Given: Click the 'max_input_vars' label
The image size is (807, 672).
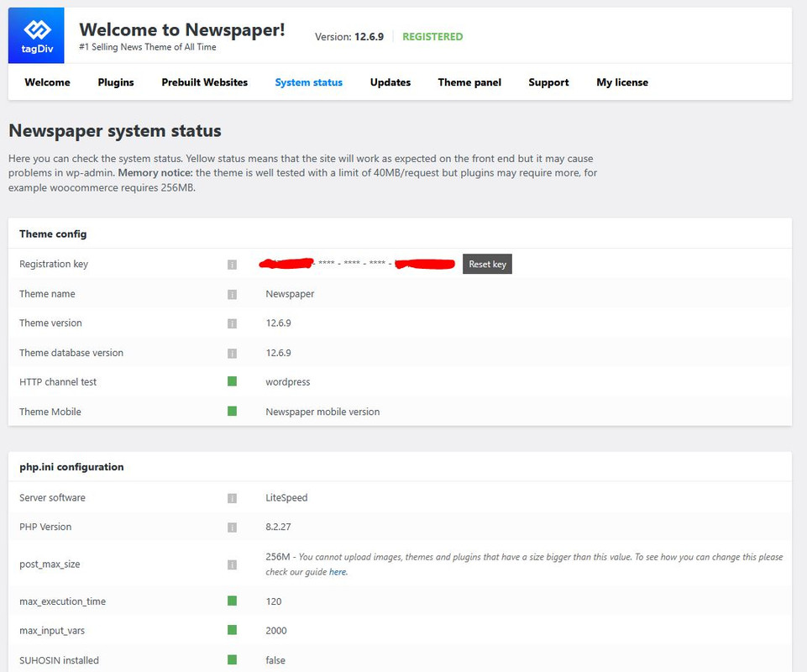Looking at the screenshot, I should [x=52, y=631].
